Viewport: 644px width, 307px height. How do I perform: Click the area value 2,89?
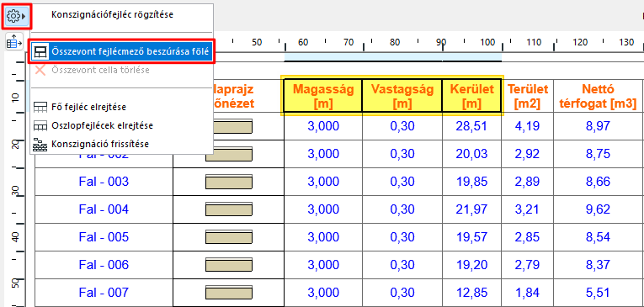click(527, 182)
